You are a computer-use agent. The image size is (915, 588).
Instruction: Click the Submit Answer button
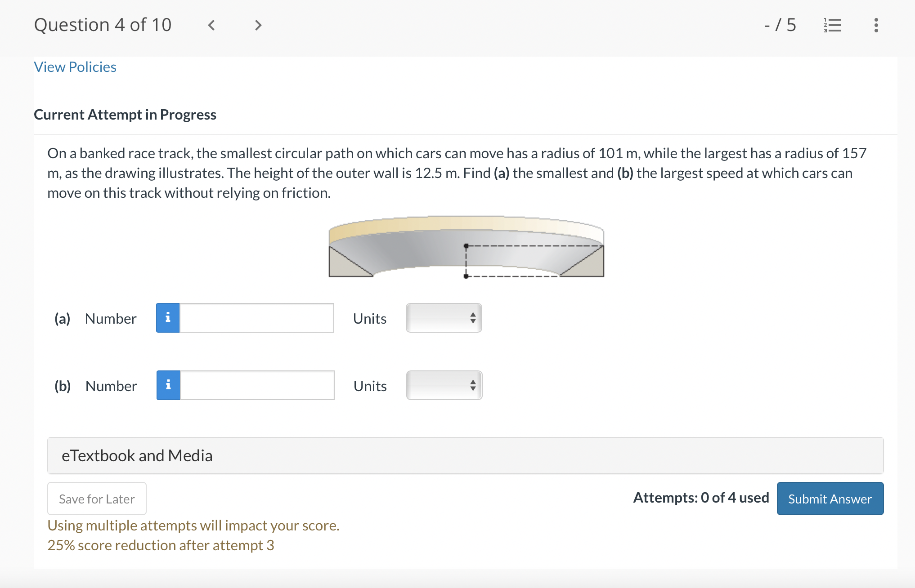coord(830,499)
